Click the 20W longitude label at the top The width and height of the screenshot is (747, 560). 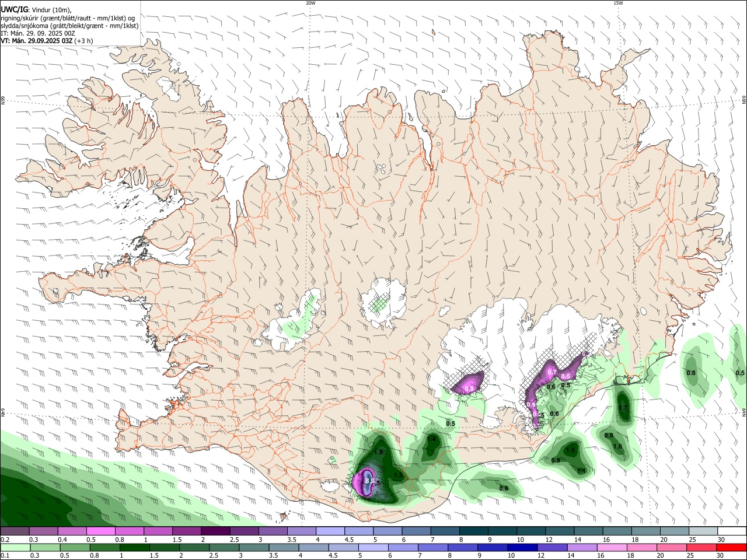pyautogui.click(x=310, y=3)
